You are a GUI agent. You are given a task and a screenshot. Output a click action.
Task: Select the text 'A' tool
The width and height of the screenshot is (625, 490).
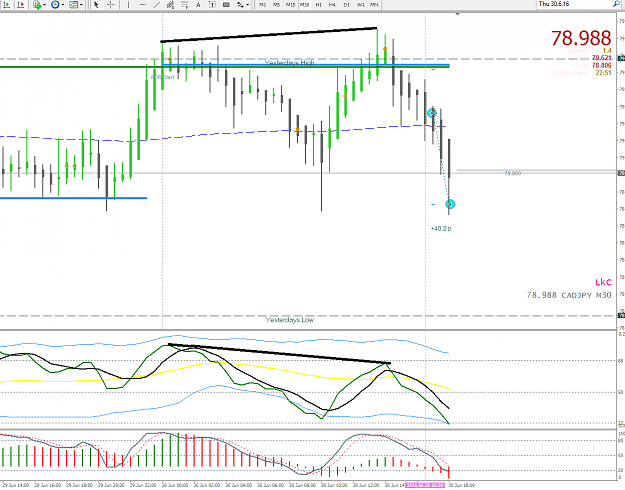[198, 4]
